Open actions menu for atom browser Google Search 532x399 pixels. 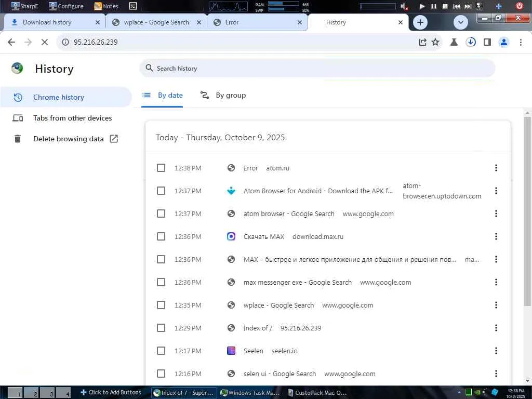[496, 214]
